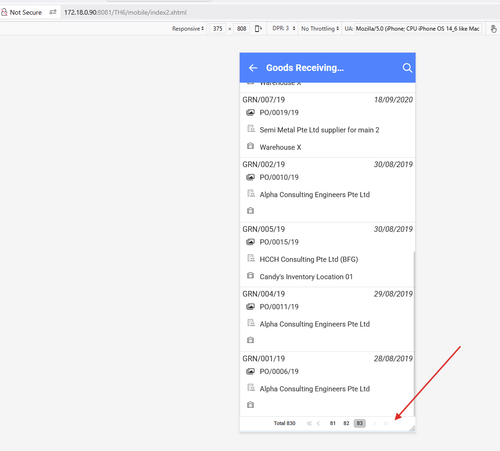The image size is (500, 451).
Task: Click the empty warehouse icon in the GRN/001/19 entry
Action: tap(250, 405)
